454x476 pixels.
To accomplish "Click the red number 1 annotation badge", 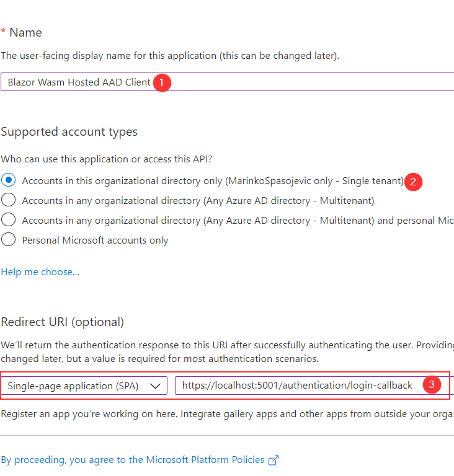I will point(162,82).
